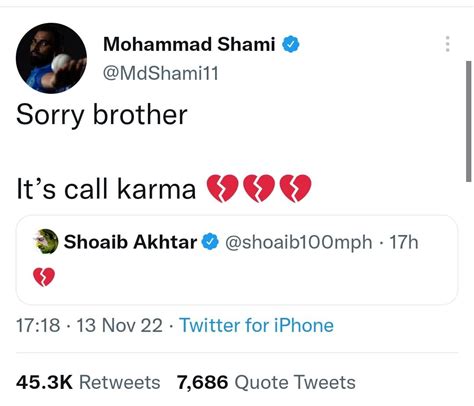This screenshot has height=406, width=474.
Task: Click broken heart emoji in quoted tweet
Action: pyautogui.click(x=44, y=277)
